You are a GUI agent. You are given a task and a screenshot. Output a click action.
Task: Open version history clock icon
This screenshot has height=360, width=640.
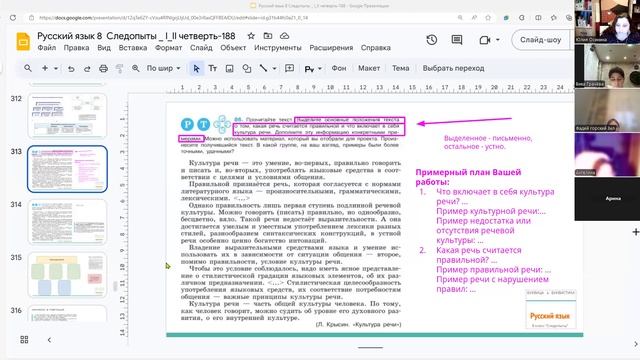pyautogui.click(x=432, y=40)
